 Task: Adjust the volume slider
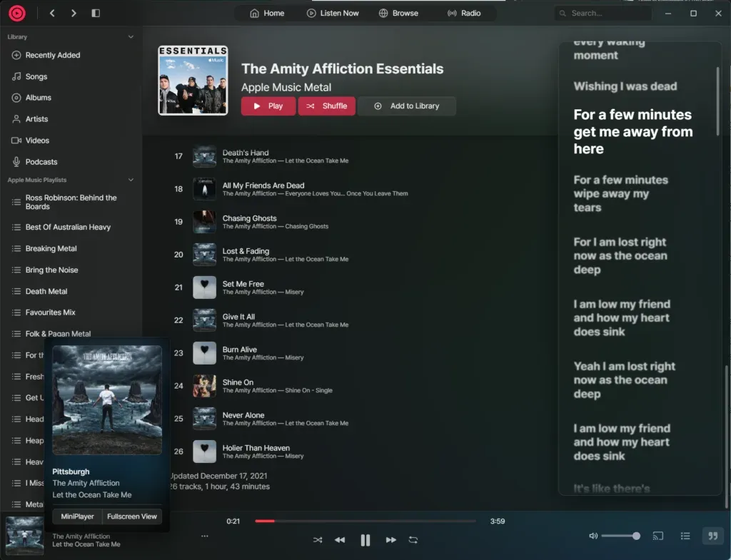620,536
